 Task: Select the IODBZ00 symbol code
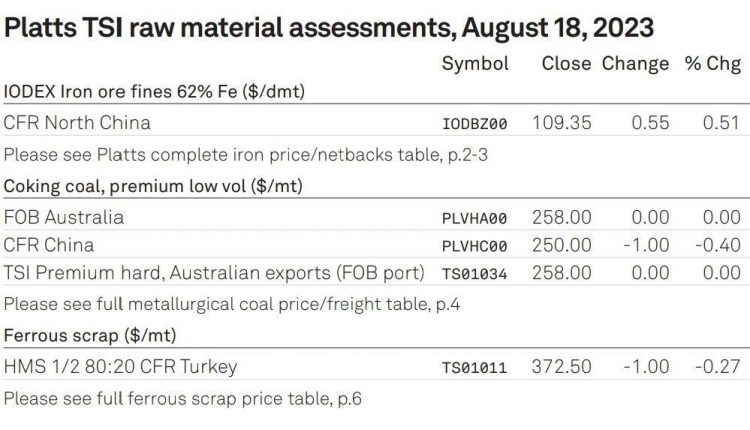click(474, 124)
